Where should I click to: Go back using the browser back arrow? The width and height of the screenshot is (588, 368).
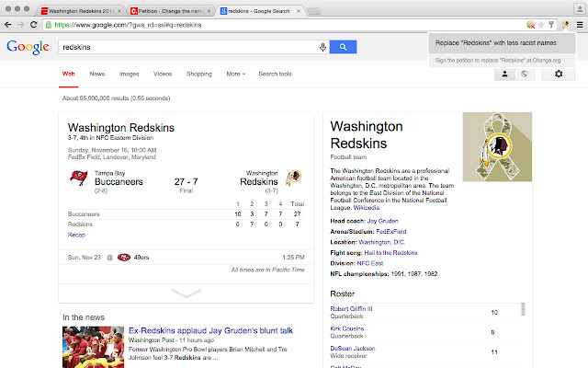coord(8,25)
